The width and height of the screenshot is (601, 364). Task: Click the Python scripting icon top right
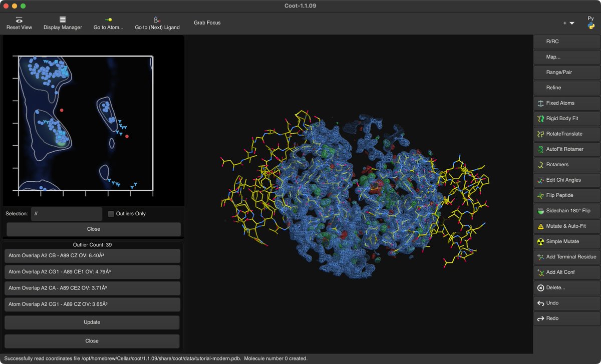591,23
